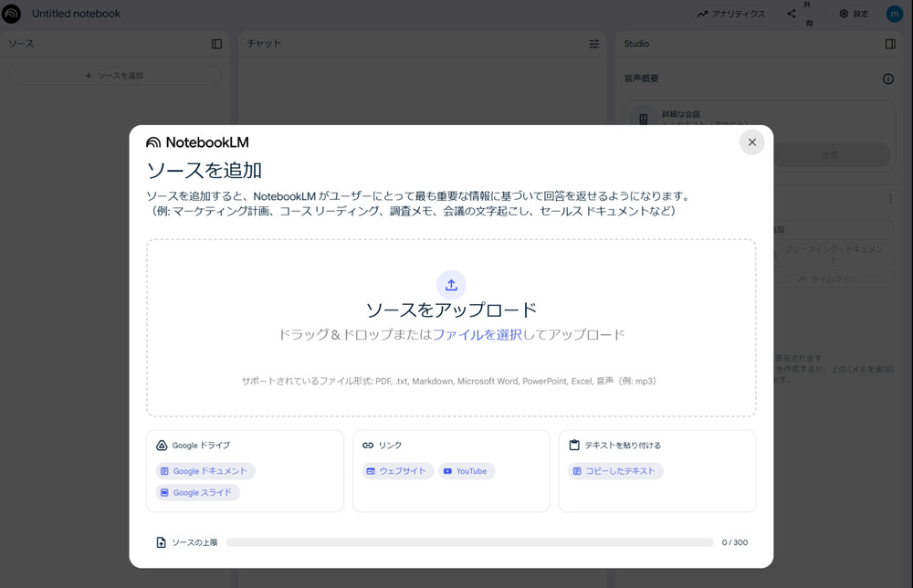Click the 音声概要 info icon in Studio panel
The height and width of the screenshot is (588, 913).
(887, 79)
